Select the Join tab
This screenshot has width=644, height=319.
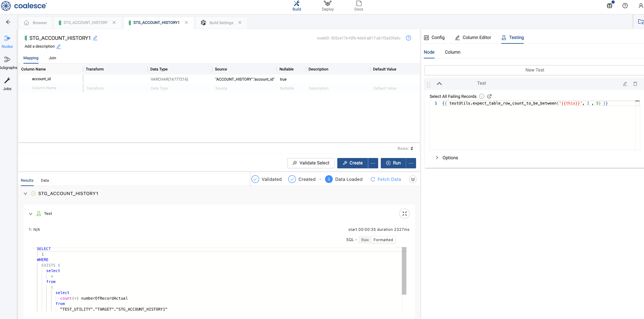click(52, 58)
